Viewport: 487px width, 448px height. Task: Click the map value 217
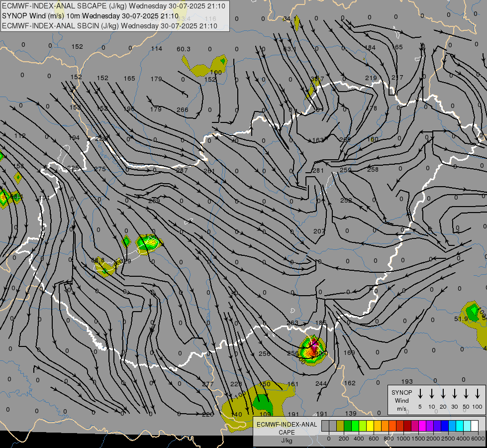(x=397, y=78)
